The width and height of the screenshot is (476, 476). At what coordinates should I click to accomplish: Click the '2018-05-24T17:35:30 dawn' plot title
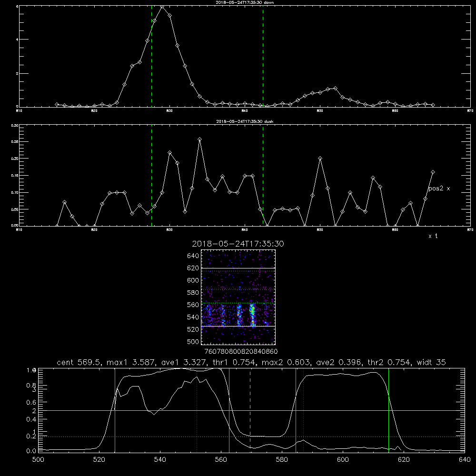pos(245,2)
